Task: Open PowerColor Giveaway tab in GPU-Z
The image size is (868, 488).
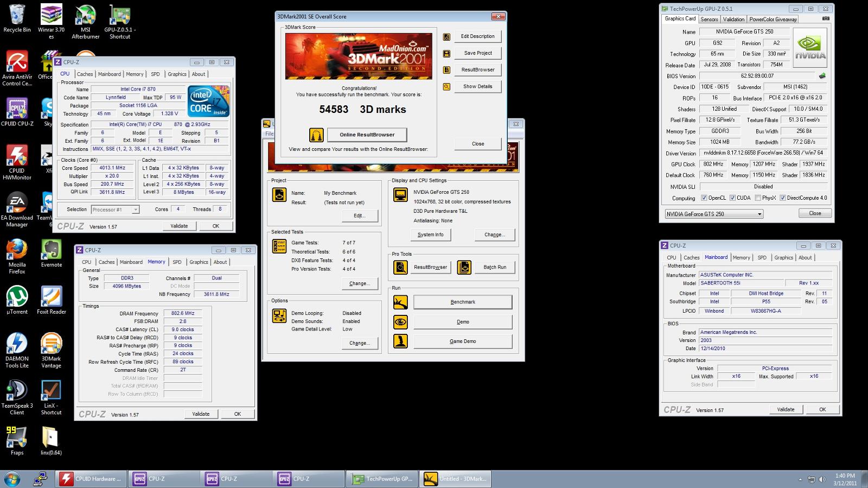Action: tap(773, 19)
